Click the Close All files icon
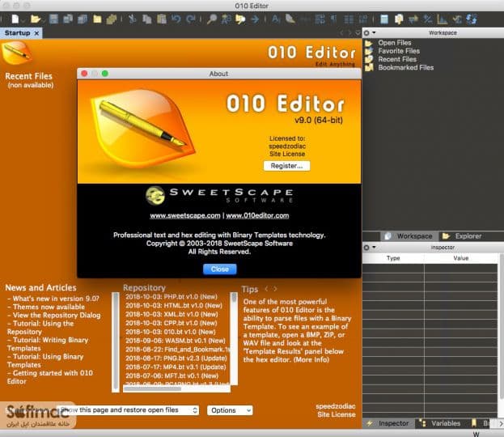The image size is (504, 437). (112, 19)
